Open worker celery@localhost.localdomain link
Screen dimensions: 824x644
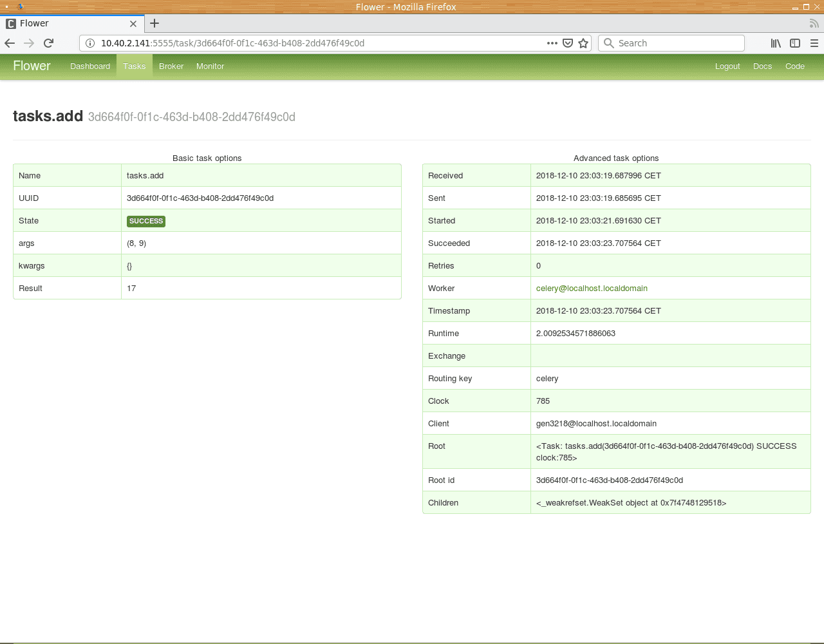point(592,289)
